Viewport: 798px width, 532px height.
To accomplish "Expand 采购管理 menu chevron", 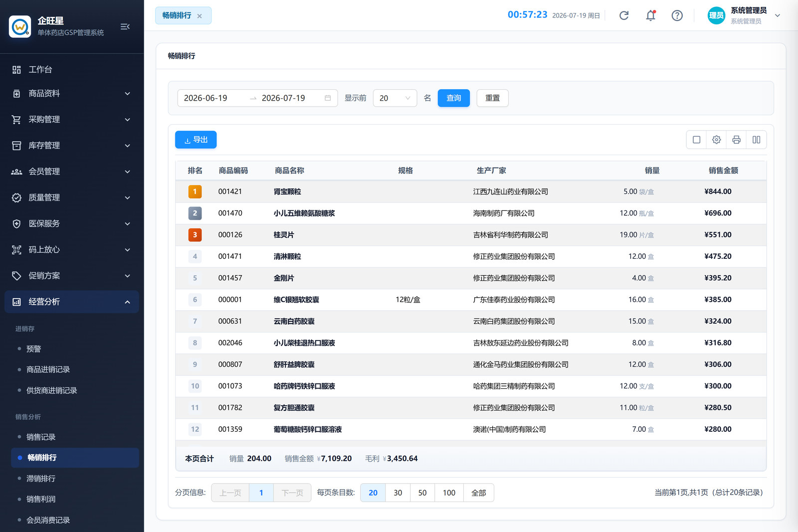I will (127, 119).
